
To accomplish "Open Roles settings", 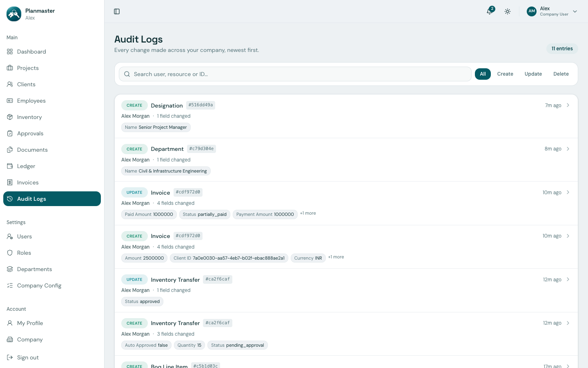I will coord(52,253).
